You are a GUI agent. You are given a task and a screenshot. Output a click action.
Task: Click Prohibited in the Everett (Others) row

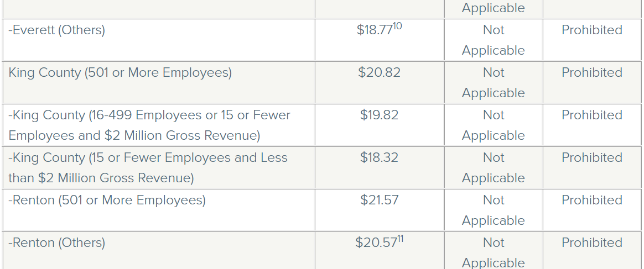[x=591, y=30]
